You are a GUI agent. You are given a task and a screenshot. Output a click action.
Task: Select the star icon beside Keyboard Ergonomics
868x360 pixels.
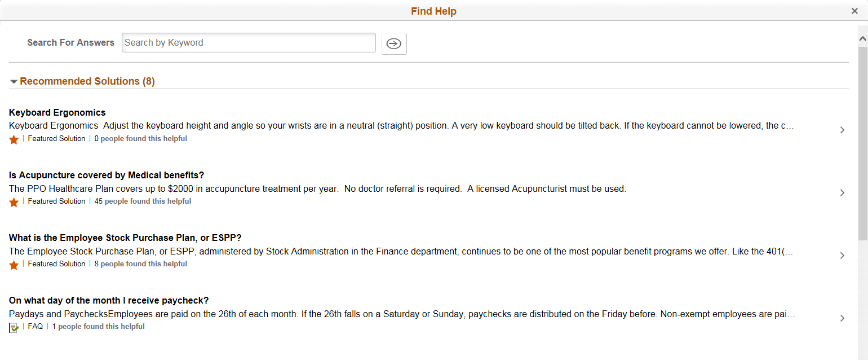click(14, 139)
